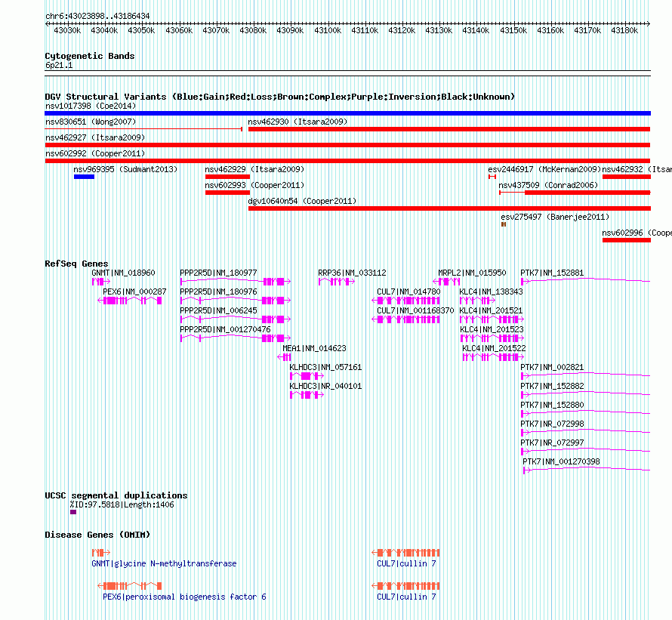672x620 pixels.
Task: Click the nsv602996 red loss bar
Action: point(627,240)
